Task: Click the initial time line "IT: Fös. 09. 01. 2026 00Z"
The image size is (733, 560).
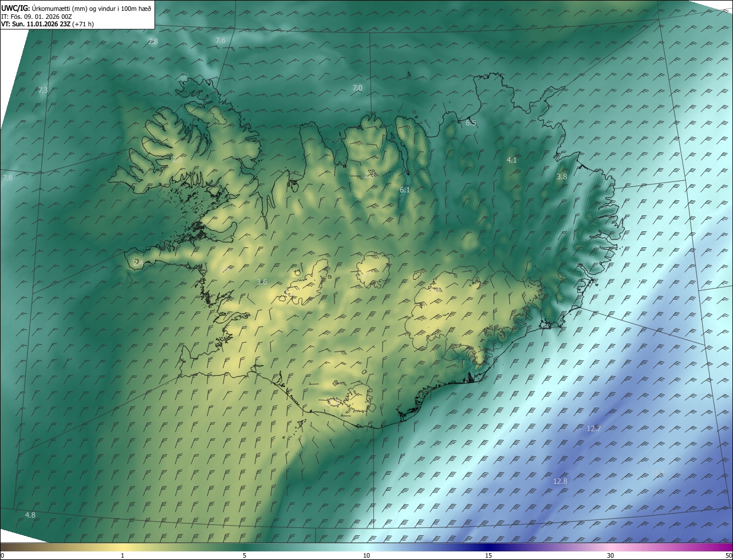Action: [x=37, y=17]
